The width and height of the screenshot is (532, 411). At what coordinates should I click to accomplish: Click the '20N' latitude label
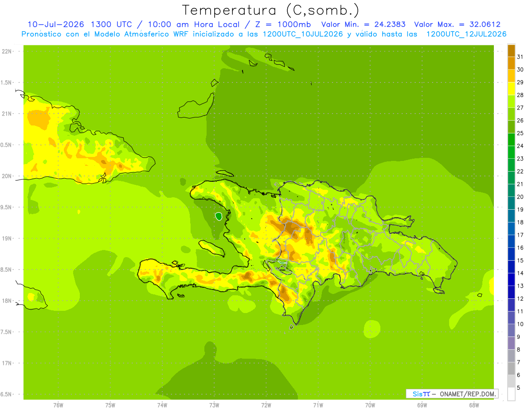(x=6, y=176)
